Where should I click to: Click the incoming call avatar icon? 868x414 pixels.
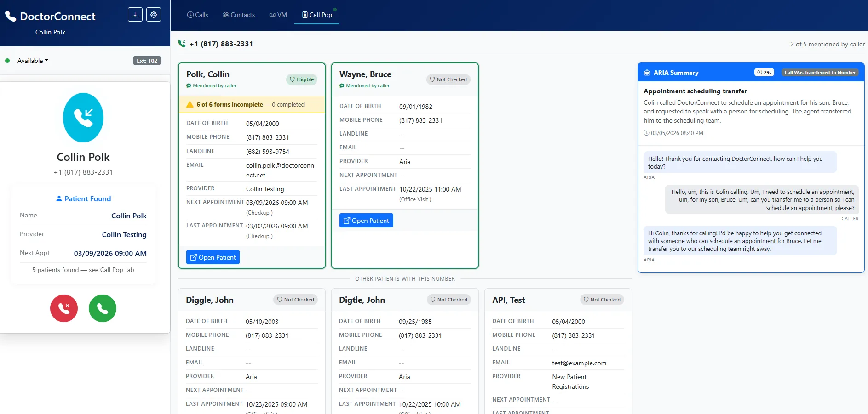(x=83, y=118)
